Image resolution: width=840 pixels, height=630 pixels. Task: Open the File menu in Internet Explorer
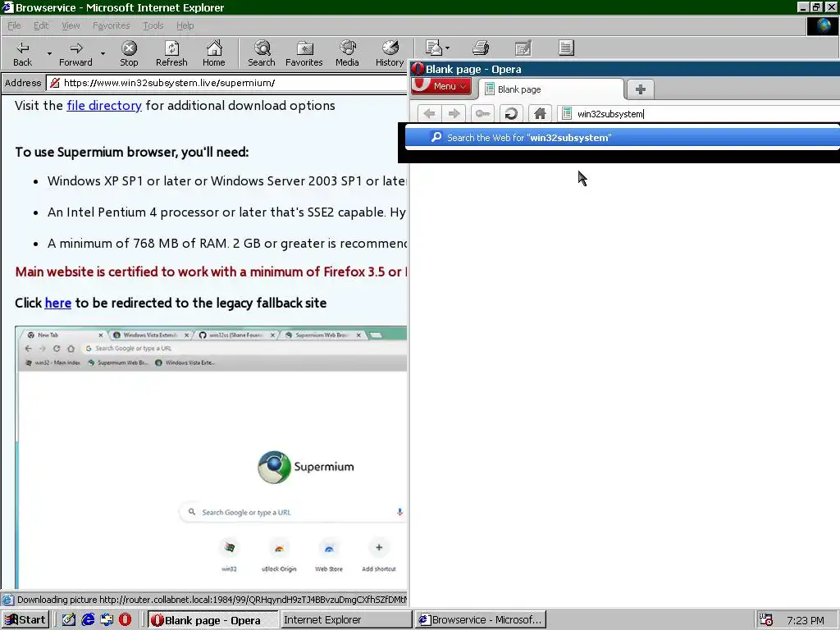(14, 25)
